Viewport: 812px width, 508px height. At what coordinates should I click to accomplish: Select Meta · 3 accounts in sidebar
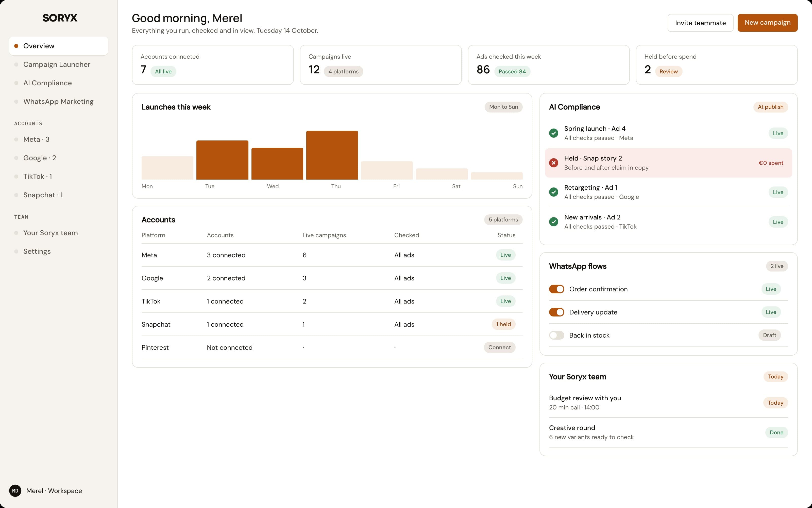point(58,139)
